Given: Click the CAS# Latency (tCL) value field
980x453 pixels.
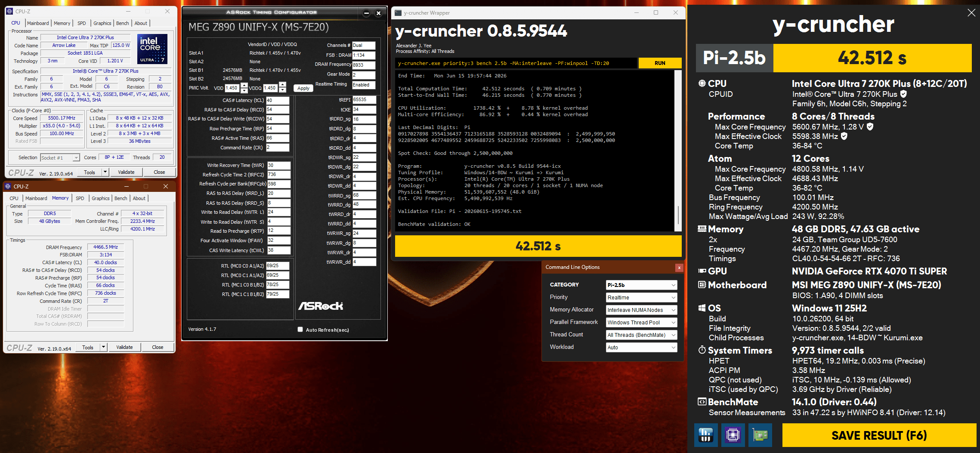Looking at the screenshot, I should tap(278, 100).
